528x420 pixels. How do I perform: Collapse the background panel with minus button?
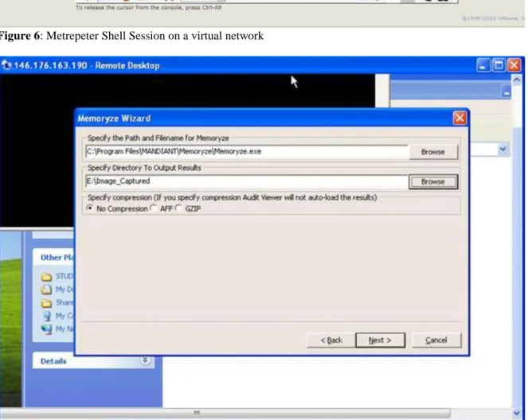(506, 91)
